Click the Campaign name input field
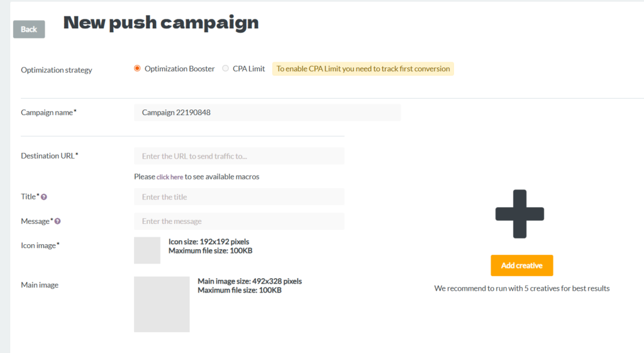Image resolution: width=644 pixels, height=353 pixels. [x=267, y=113]
